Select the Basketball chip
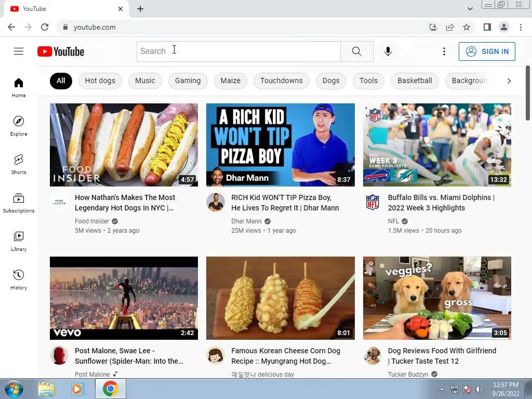 [415, 81]
